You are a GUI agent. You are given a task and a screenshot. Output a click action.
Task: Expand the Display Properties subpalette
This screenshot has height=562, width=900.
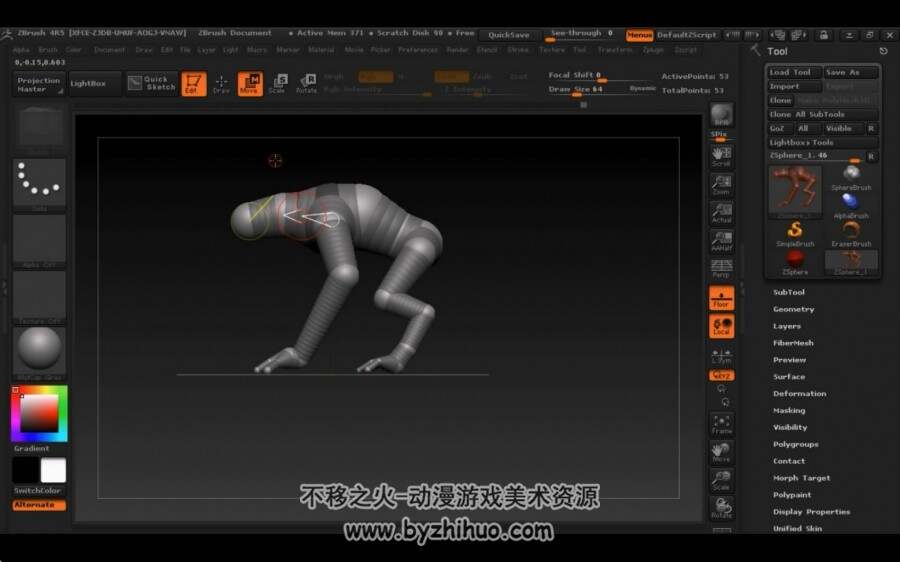point(811,512)
